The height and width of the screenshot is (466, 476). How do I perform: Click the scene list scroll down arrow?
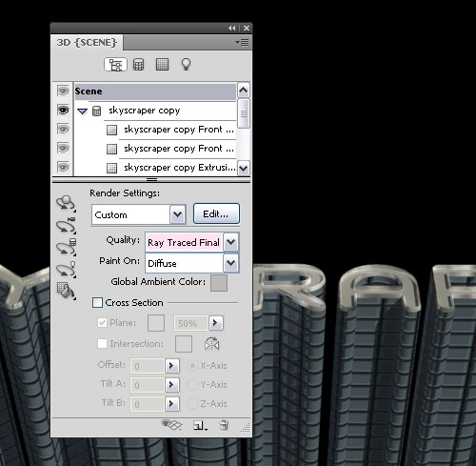click(x=244, y=169)
